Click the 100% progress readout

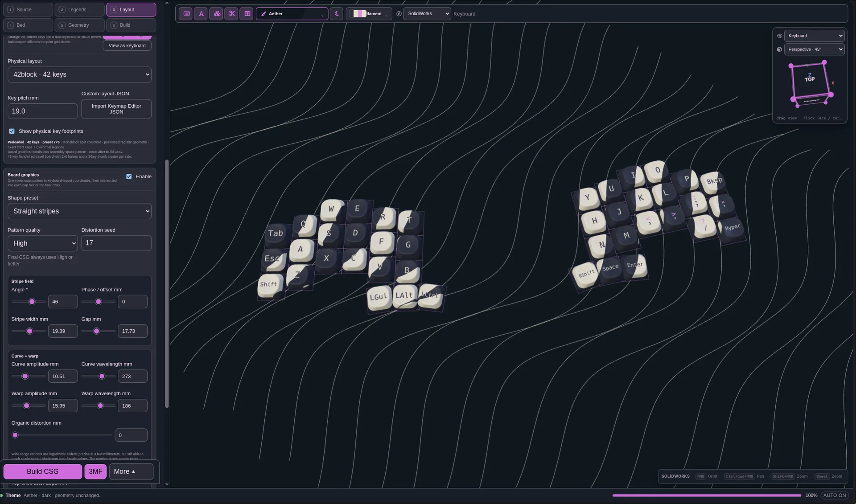pyautogui.click(x=811, y=496)
